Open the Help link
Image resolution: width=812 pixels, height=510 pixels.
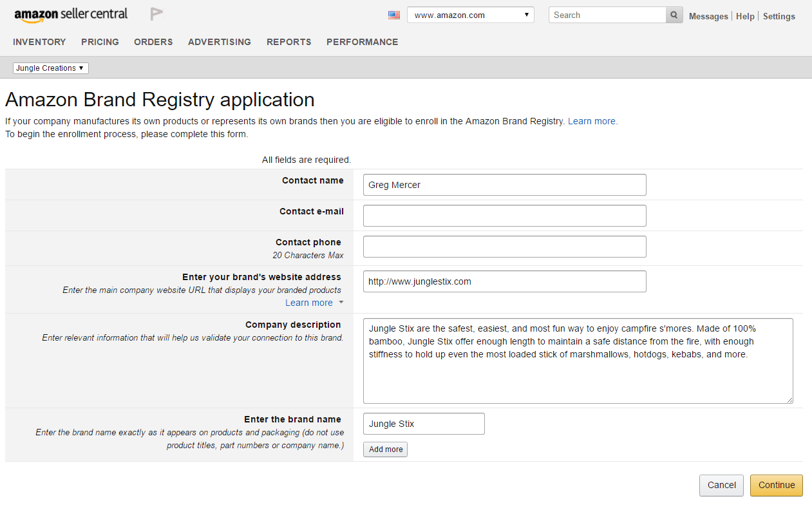point(745,16)
